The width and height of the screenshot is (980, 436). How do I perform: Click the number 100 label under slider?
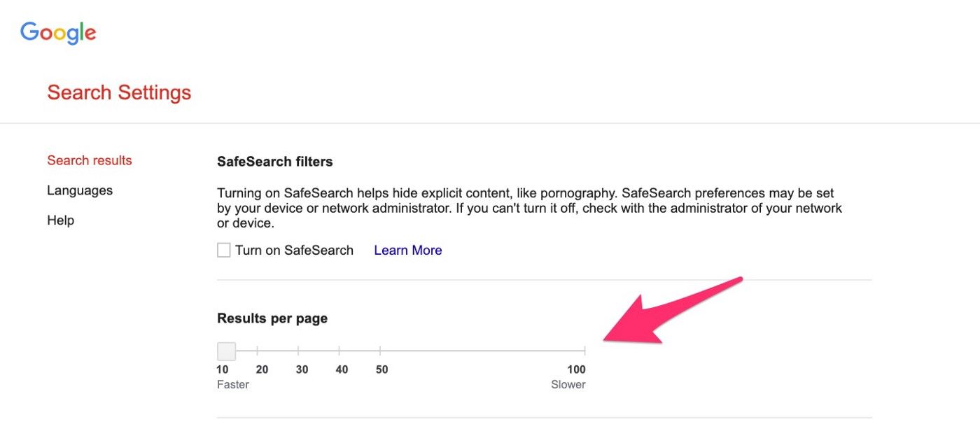(576, 370)
